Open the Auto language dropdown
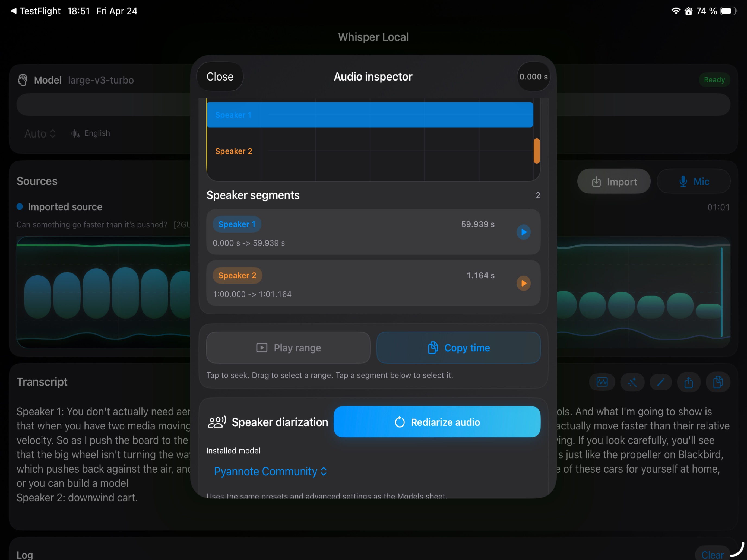The width and height of the screenshot is (747, 560). click(40, 133)
